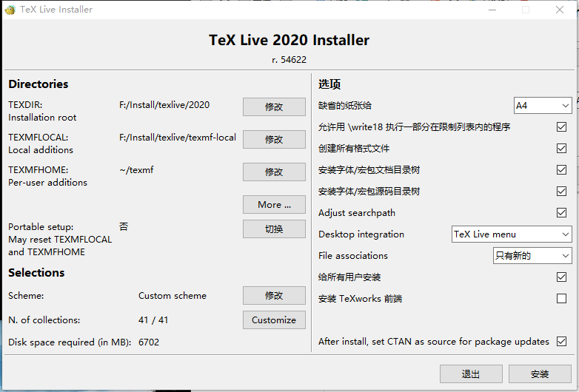The height and width of the screenshot is (392, 579).
Task: Enable the 安装 TeXworks 前端 checkbox
Action: click(x=561, y=298)
